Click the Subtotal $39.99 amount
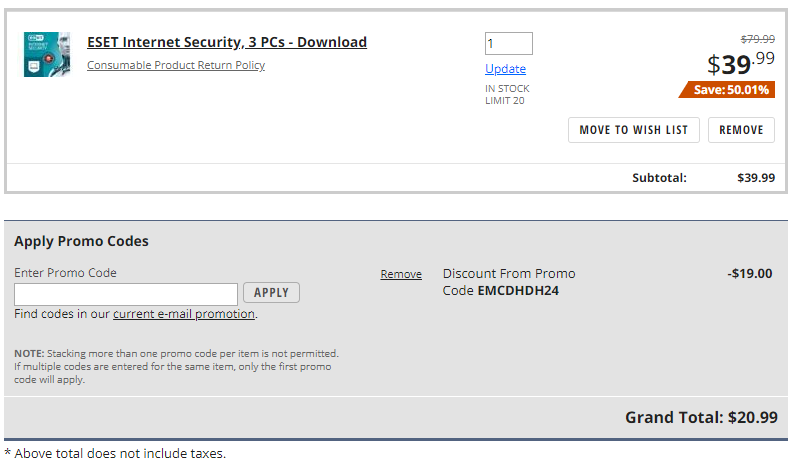The height and width of the screenshot is (468, 802). pyautogui.click(x=756, y=178)
